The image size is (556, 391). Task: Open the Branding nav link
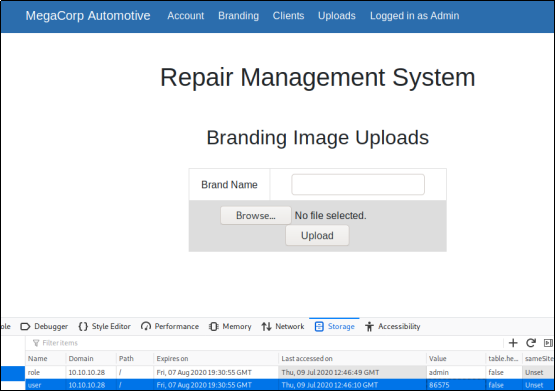pyautogui.click(x=238, y=16)
